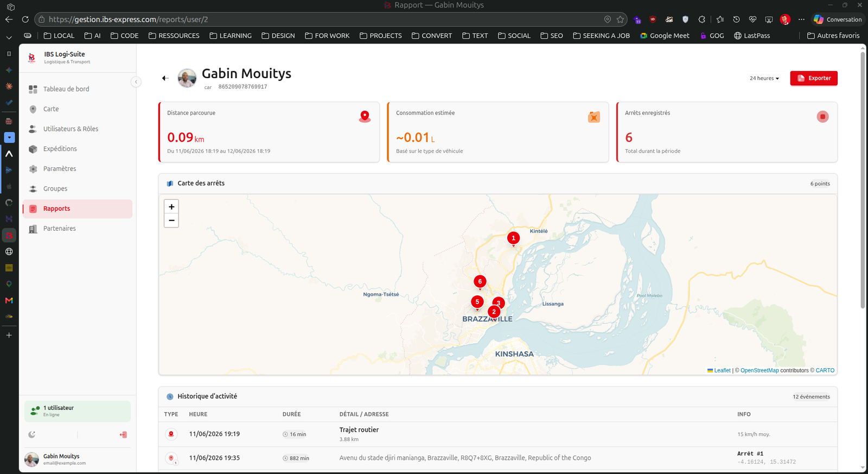Click the 6 points map badge

click(x=820, y=184)
